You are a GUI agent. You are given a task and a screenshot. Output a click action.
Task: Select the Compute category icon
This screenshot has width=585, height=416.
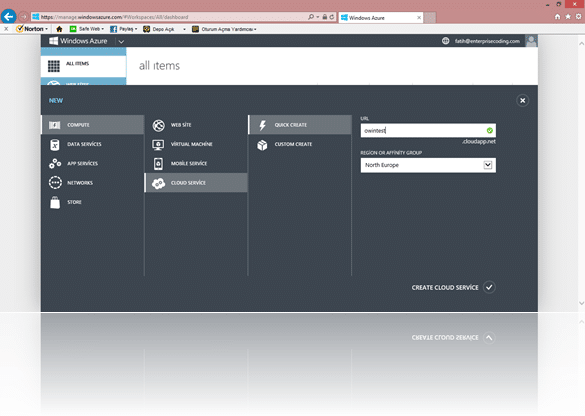point(54,125)
